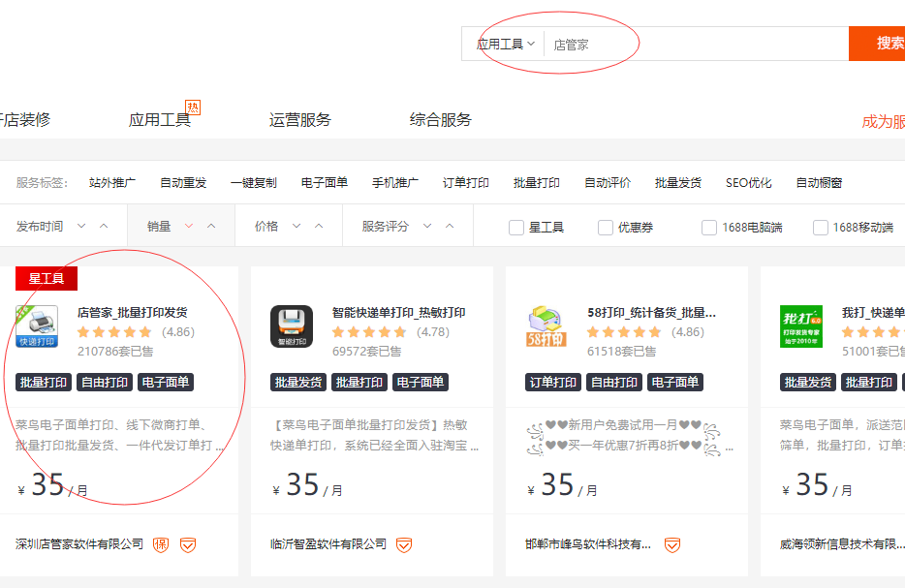Image resolution: width=905 pixels, height=588 pixels.
Task: Click the orange 搜索 button
Action: (877, 44)
